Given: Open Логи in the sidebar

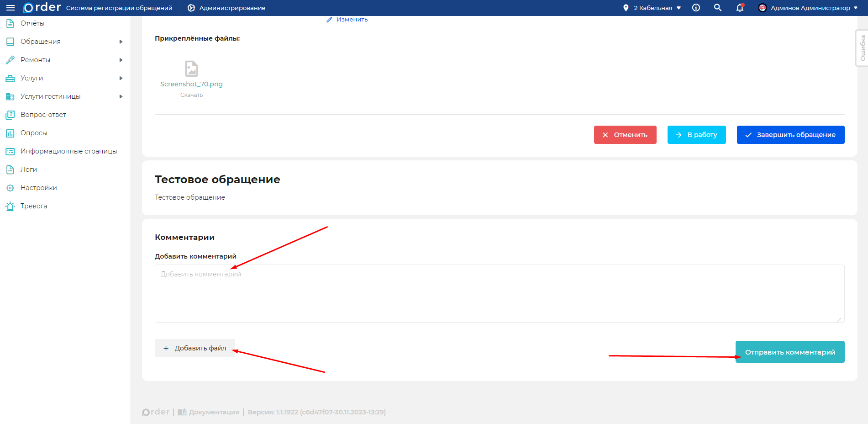Looking at the screenshot, I should (x=29, y=170).
